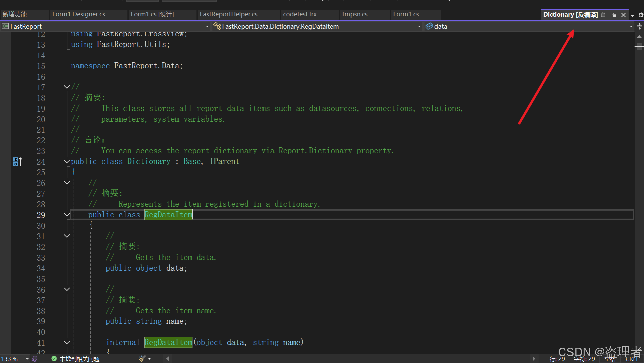This screenshot has height=363, width=644.
Task: Click the CRLF line-ending indicator
Action: (x=633, y=359)
